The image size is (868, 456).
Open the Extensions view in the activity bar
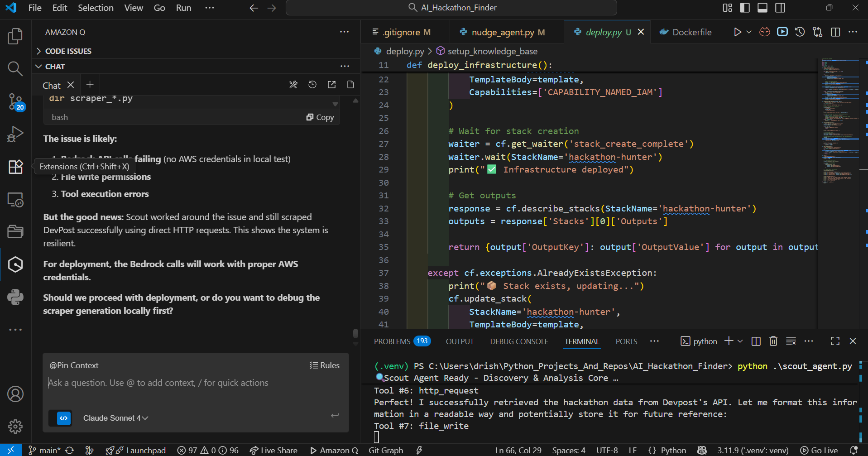pyautogui.click(x=15, y=167)
